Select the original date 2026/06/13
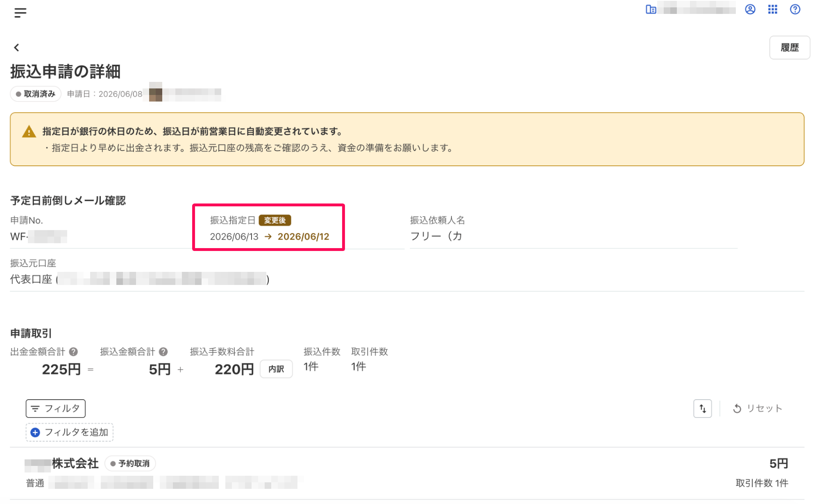 point(234,237)
